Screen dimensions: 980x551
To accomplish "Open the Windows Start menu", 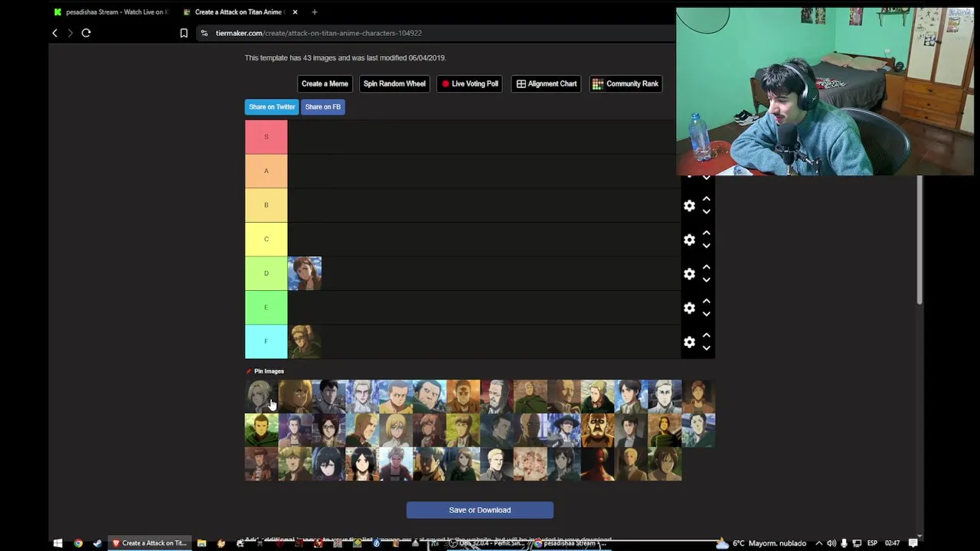I will [57, 543].
